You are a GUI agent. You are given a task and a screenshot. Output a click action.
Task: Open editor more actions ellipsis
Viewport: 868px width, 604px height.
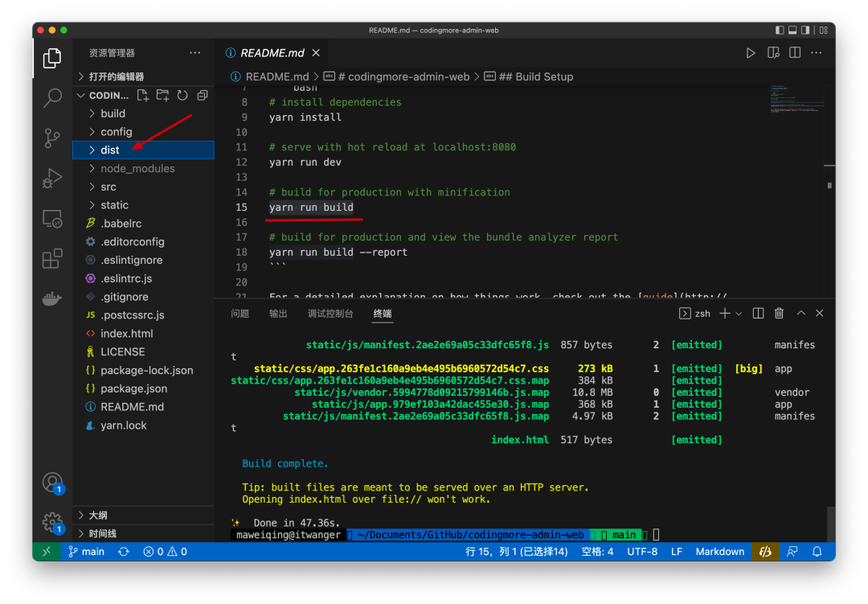click(x=817, y=52)
